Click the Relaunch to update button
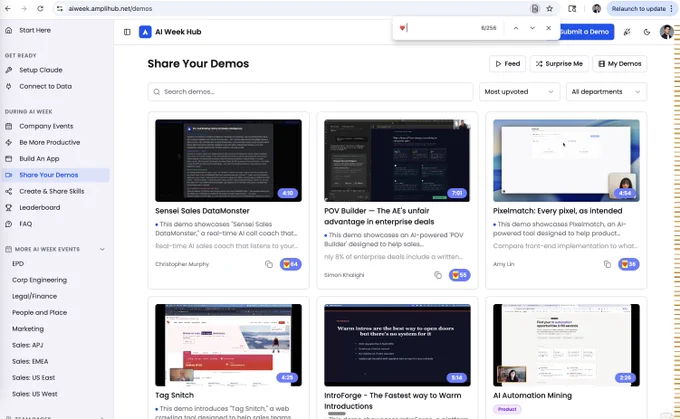The image size is (680, 419). (638, 9)
